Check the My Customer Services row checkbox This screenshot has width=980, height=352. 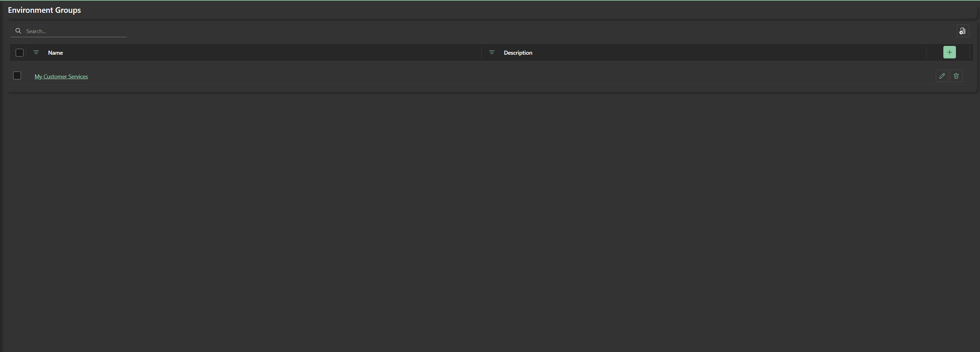[17, 76]
